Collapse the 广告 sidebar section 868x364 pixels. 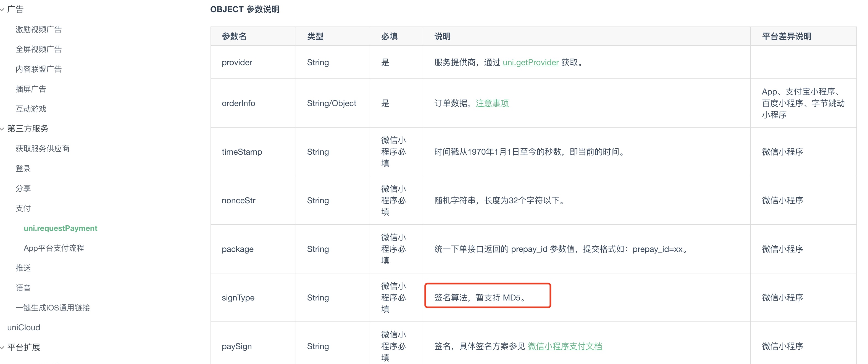[x=15, y=9]
